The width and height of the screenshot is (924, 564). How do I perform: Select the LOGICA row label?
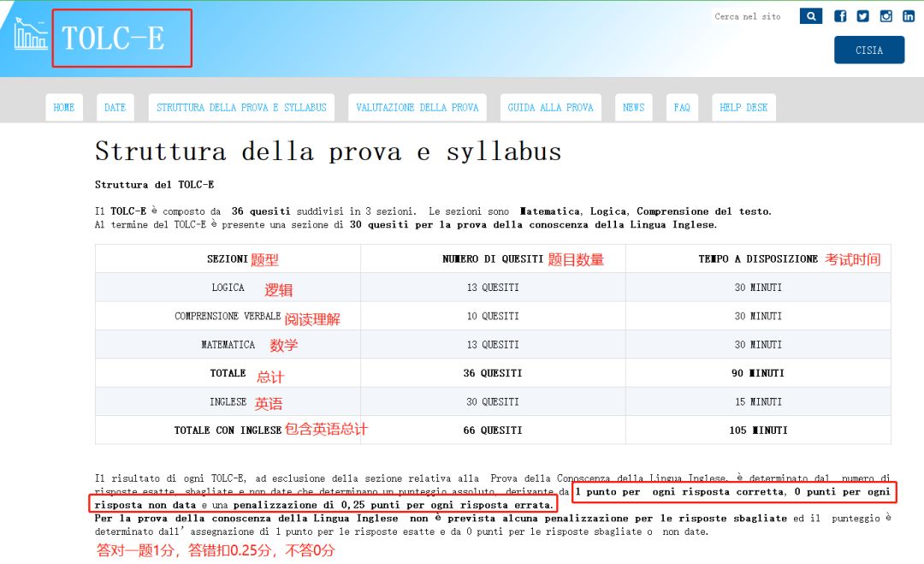pyautogui.click(x=228, y=287)
